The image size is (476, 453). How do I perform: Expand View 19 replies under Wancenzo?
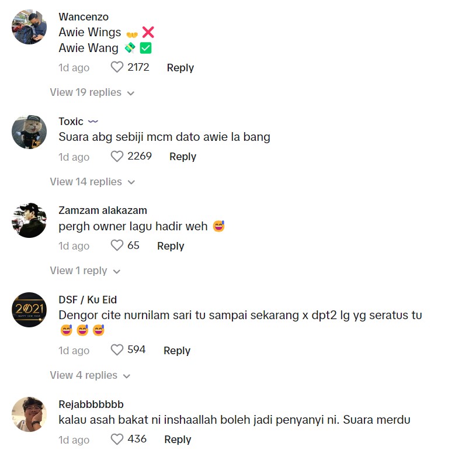coord(92,92)
